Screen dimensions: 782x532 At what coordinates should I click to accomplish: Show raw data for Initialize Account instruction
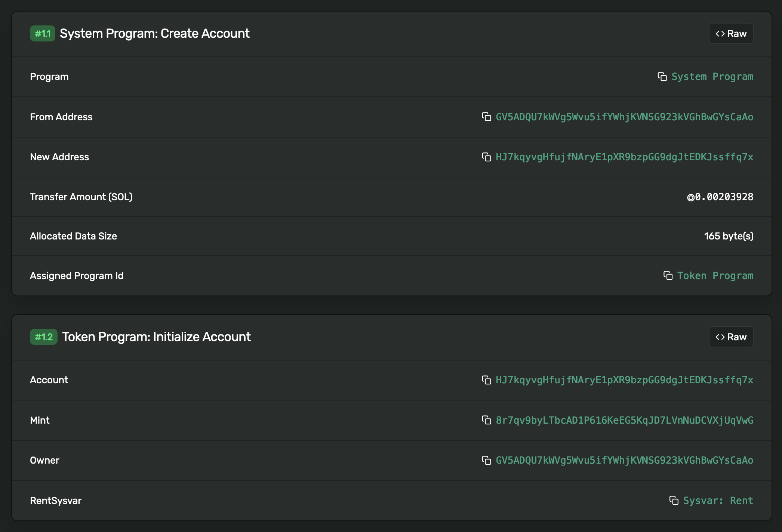tap(731, 337)
